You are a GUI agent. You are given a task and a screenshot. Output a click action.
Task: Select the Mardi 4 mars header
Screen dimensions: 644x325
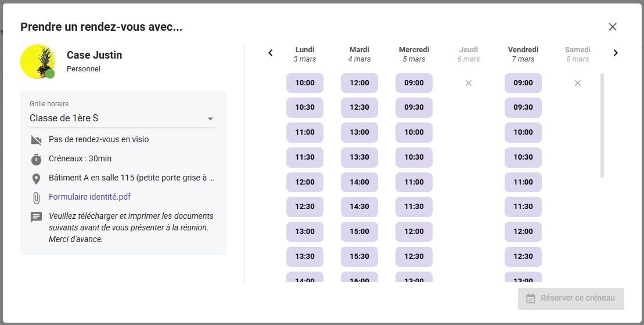pyautogui.click(x=359, y=54)
